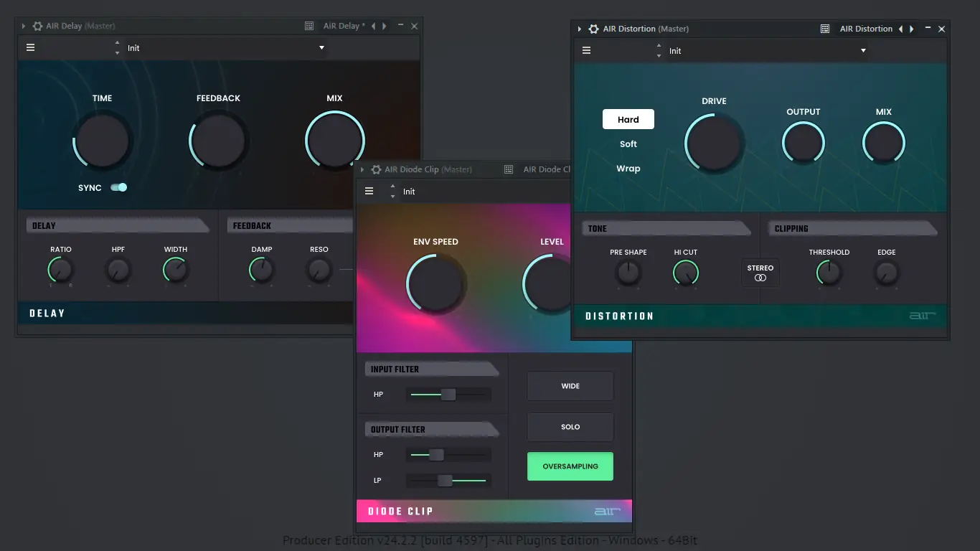This screenshot has height=551, width=980.
Task: Open the AIR Diode Clip hamburger menu
Action: [369, 191]
